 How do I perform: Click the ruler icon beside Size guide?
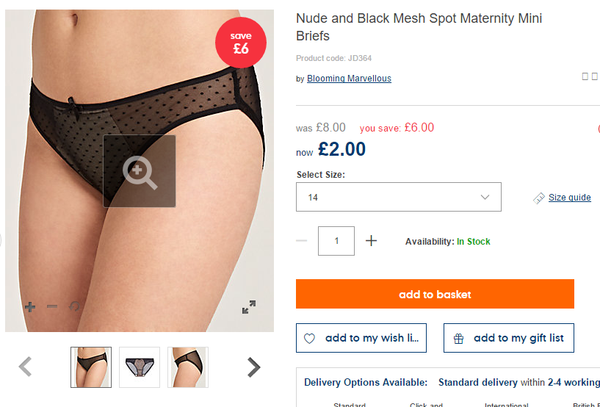[539, 198]
